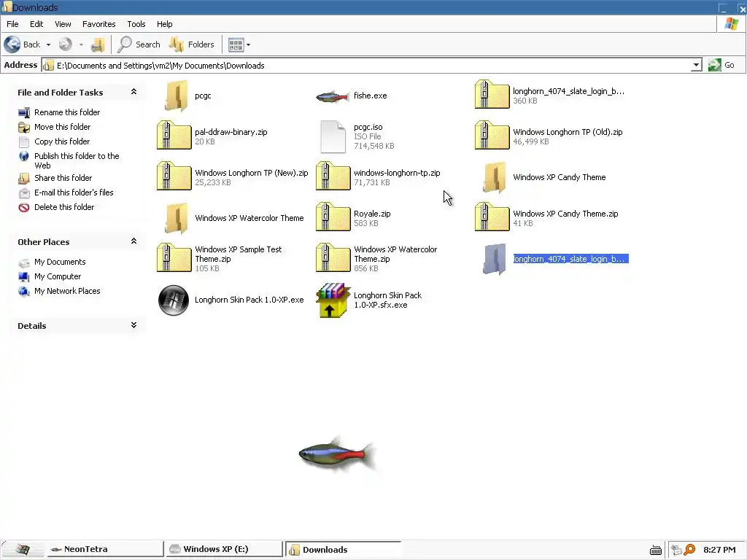Select Windows XP Candy Theme.zip icon

[x=492, y=217]
